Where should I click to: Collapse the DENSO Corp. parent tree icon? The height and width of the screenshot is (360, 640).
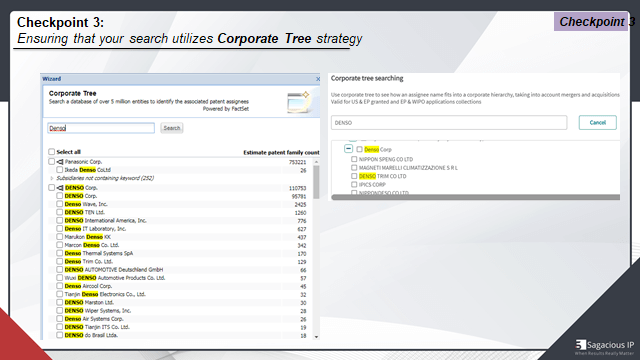tap(60, 188)
